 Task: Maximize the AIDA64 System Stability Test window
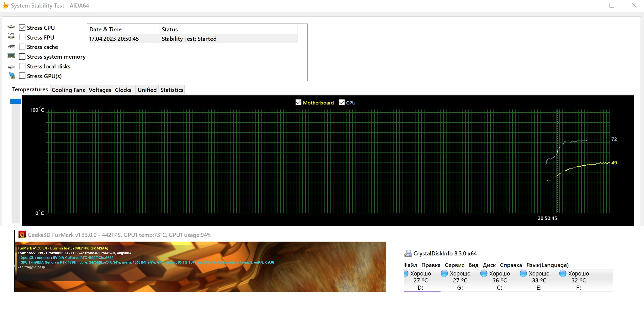coord(612,5)
